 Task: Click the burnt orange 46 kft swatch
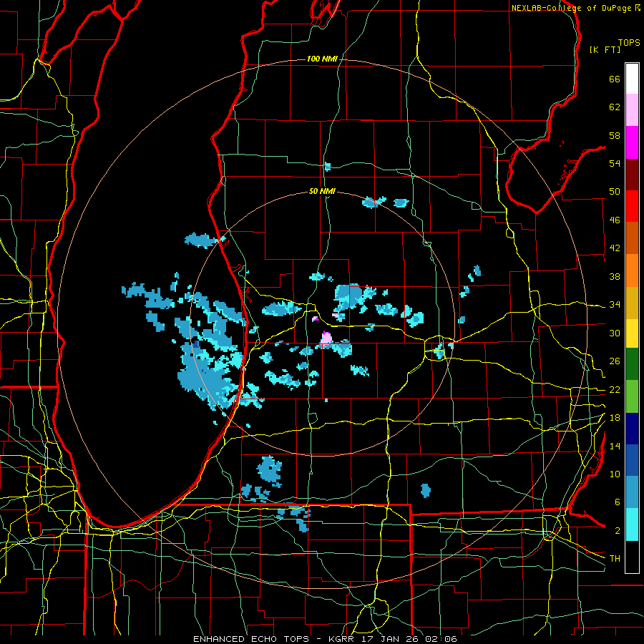pos(632,238)
